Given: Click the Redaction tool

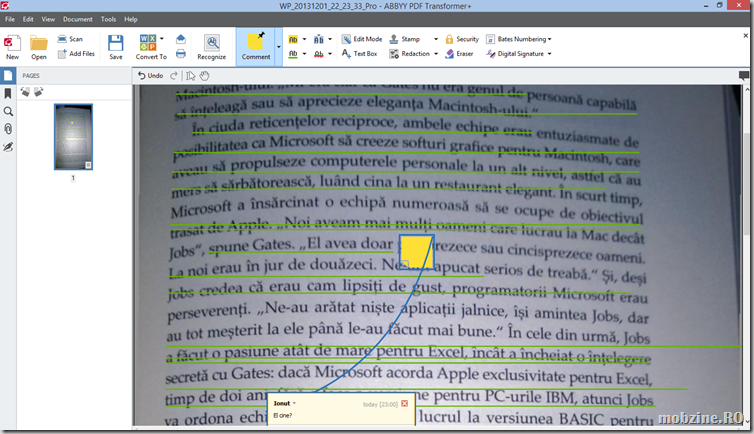Looking at the screenshot, I should tap(409, 54).
